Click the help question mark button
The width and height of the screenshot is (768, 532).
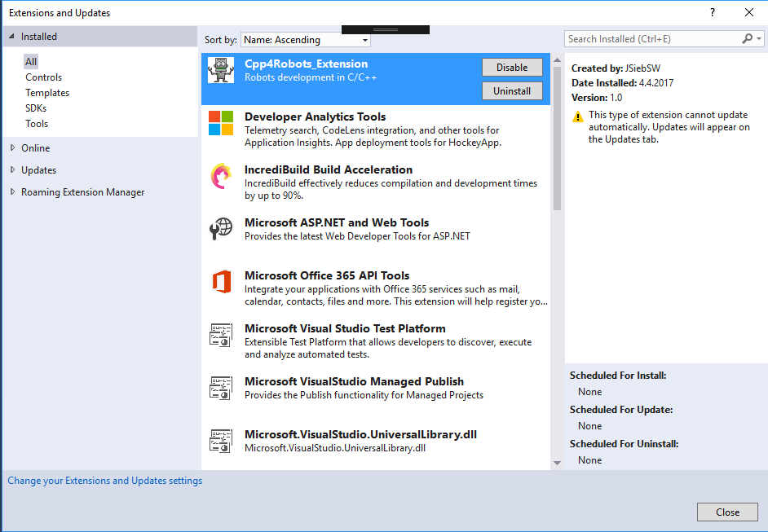[x=713, y=13]
